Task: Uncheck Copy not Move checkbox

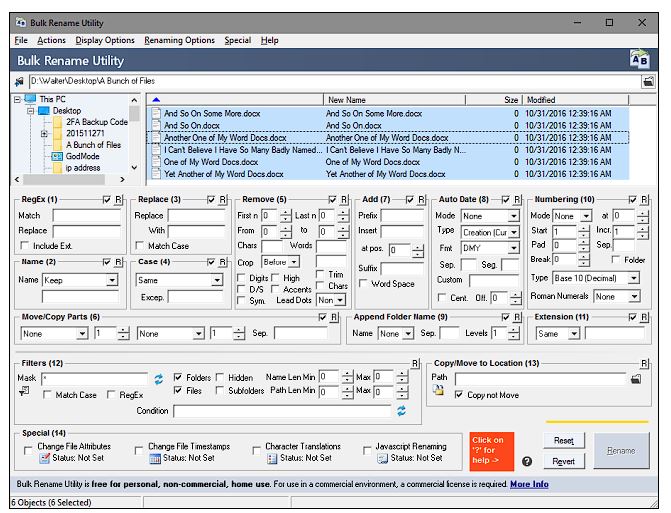Action: (x=459, y=394)
